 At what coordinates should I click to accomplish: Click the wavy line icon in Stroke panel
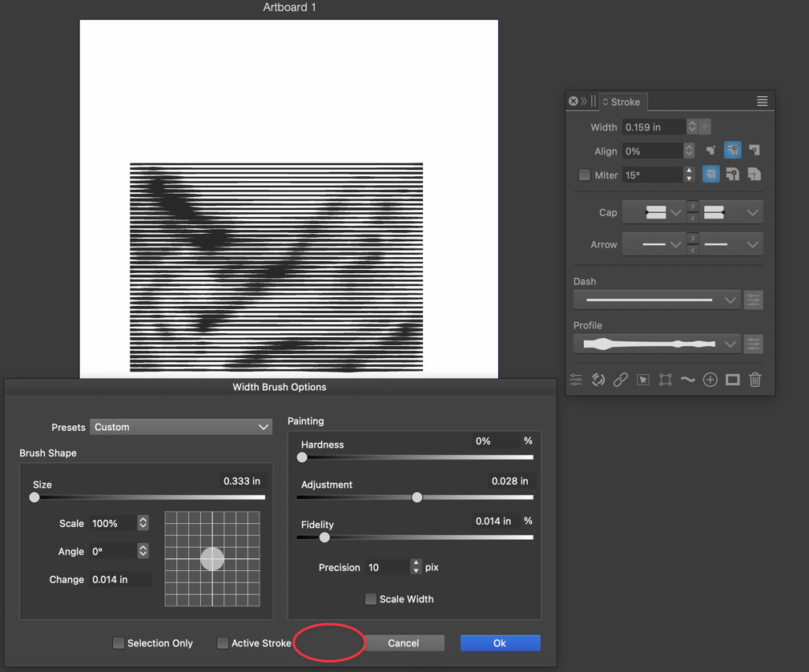688,380
